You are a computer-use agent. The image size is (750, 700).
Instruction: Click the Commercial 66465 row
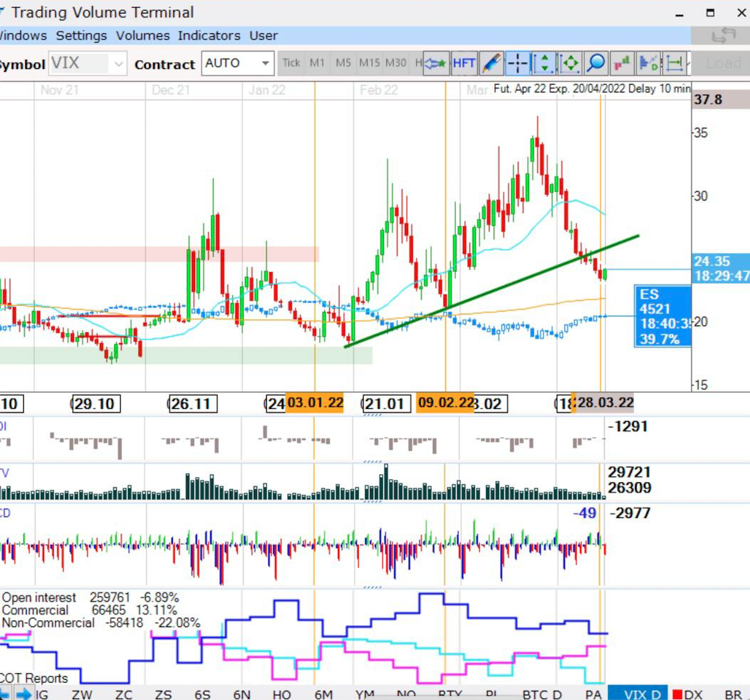pos(89,610)
